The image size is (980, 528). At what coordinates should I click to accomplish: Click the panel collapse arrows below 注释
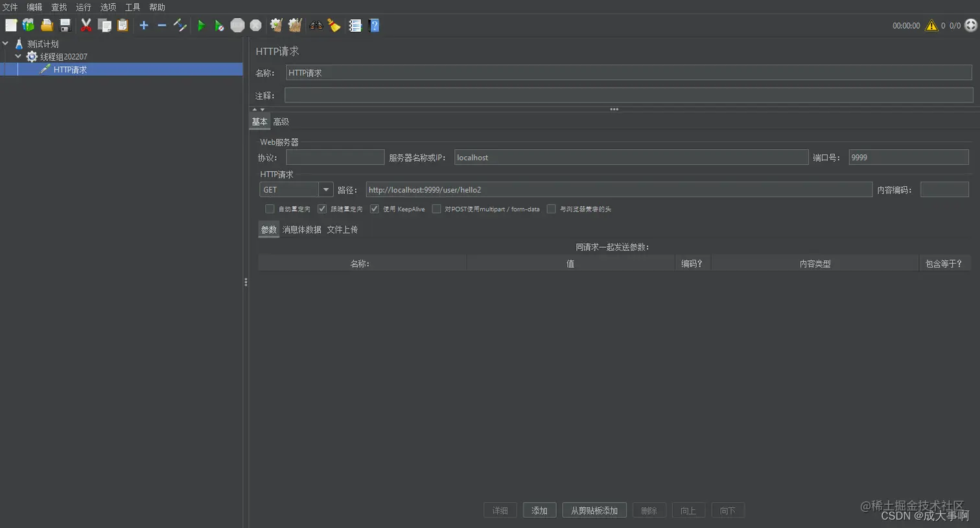pos(258,109)
